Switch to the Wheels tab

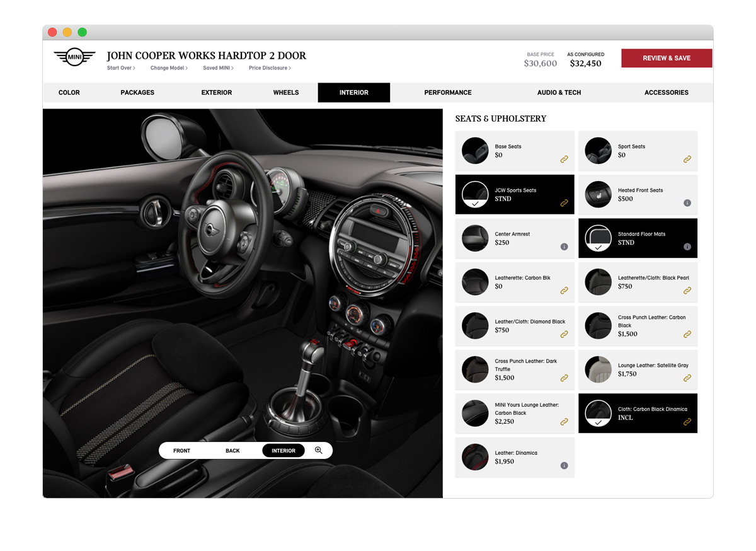tap(286, 93)
